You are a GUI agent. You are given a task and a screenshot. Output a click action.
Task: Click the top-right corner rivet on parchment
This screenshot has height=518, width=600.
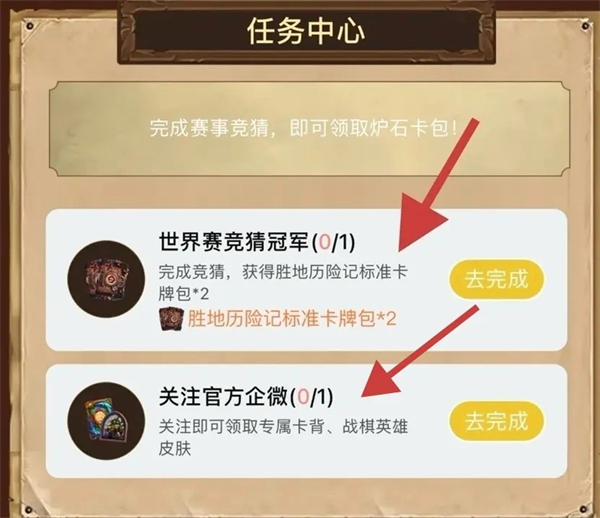(x=585, y=26)
